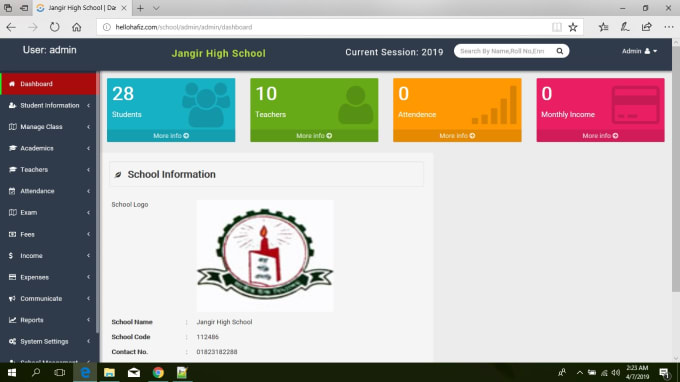Open the Reports menu label
The width and height of the screenshot is (680, 382).
point(32,320)
